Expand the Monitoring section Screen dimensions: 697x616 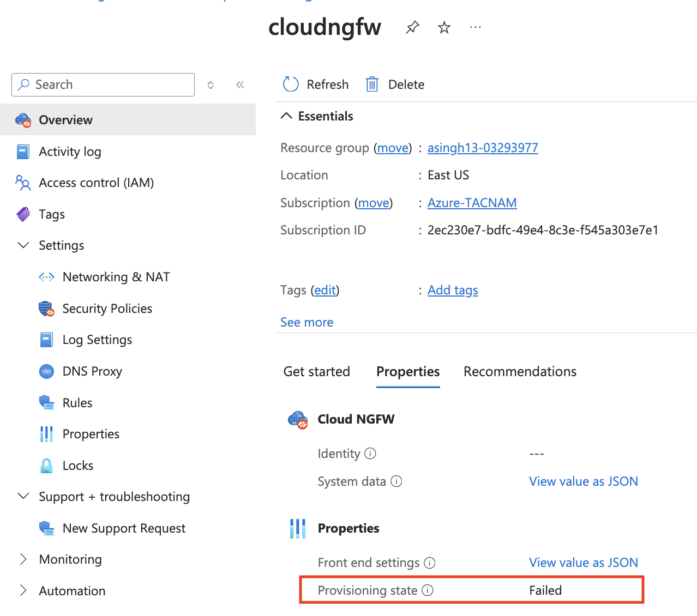[x=23, y=559]
